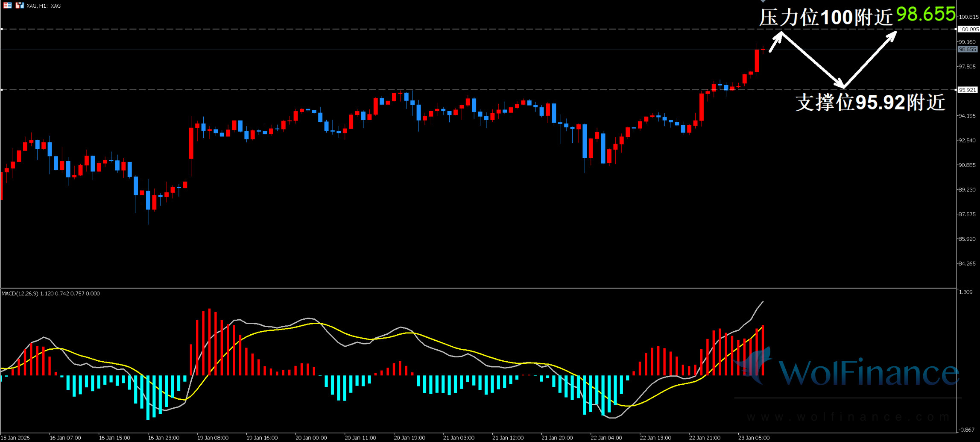Click the chart shift triangle marker at top

(x=763, y=1)
